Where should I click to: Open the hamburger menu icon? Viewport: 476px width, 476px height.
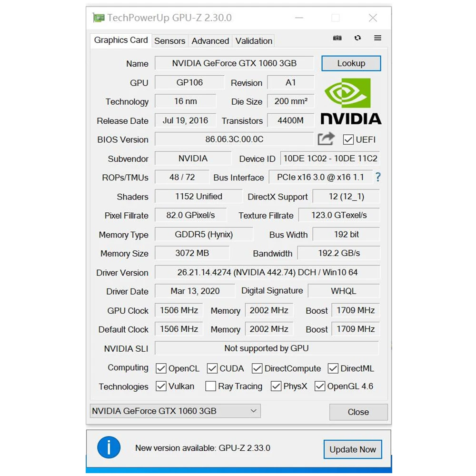pos(377,38)
